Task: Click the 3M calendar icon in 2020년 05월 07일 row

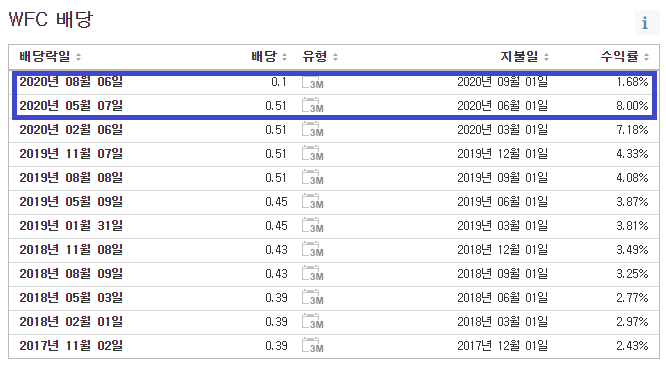Action: coord(313,105)
